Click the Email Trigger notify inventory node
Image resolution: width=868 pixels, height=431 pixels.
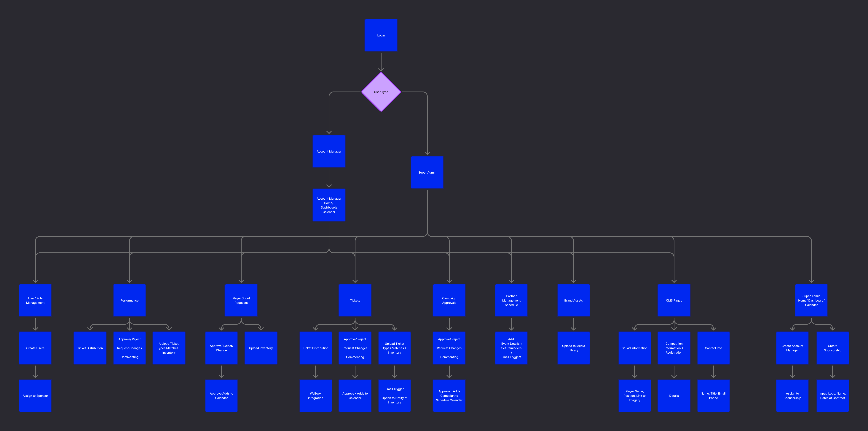394,396
